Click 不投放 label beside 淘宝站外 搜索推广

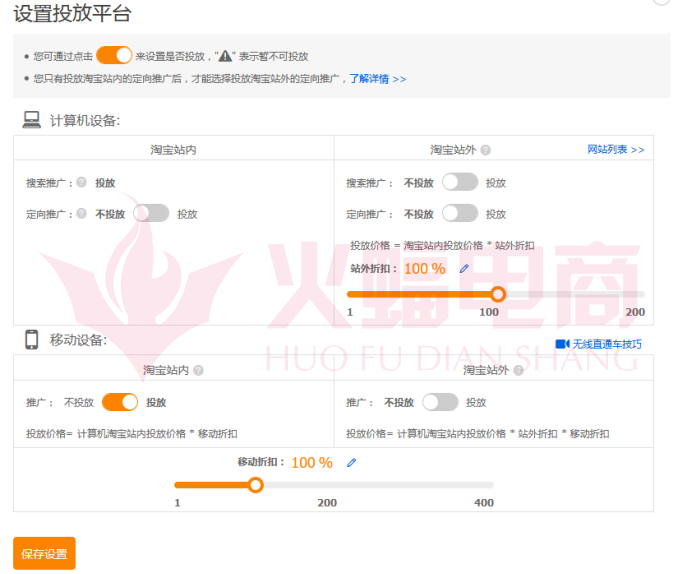(x=419, y=183)
